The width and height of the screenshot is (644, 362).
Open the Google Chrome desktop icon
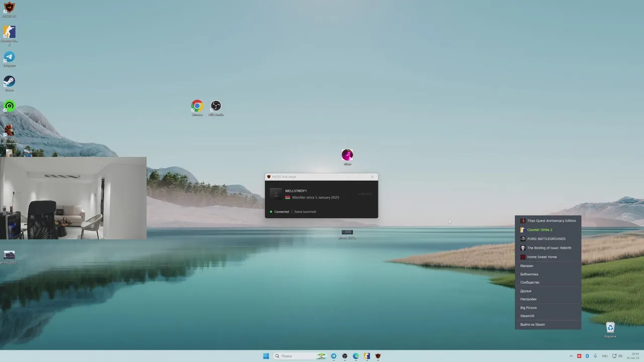[x=197, y=108]
